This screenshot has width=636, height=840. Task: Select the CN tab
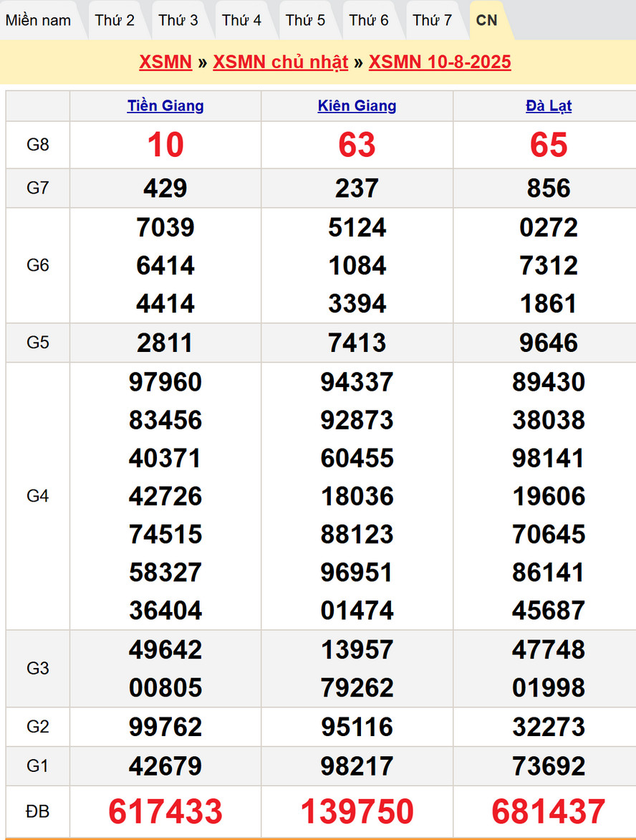pos(487,20)
